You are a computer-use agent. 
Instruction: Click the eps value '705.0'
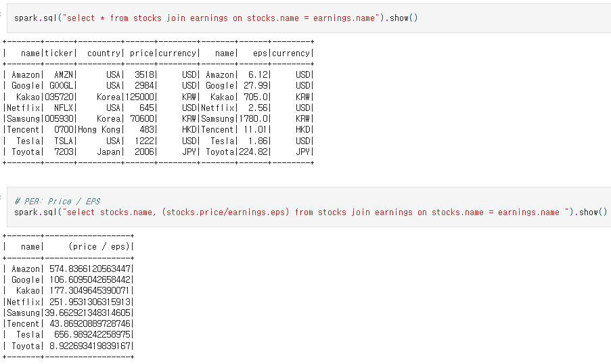(x=256, y=97)
